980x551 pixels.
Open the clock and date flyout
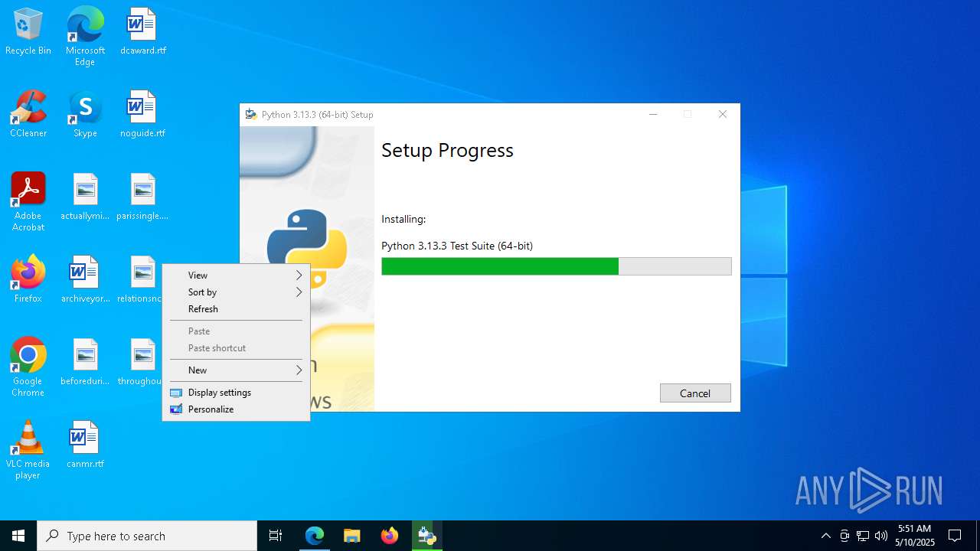click(x=914, y=536)
